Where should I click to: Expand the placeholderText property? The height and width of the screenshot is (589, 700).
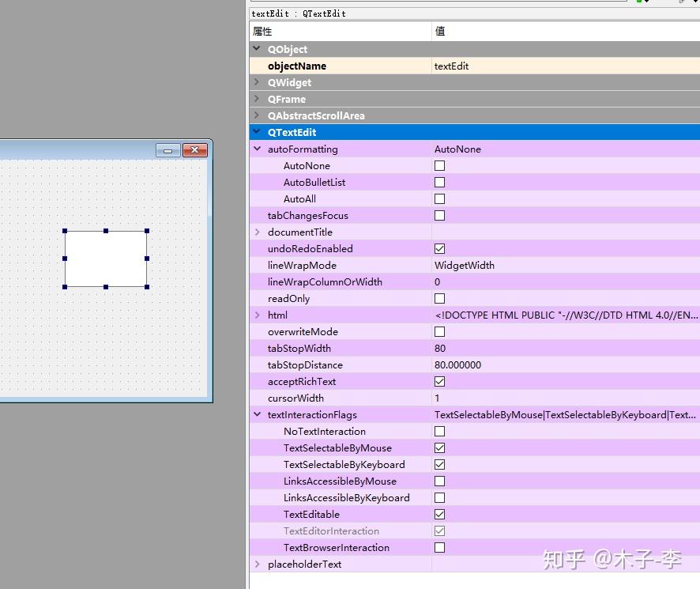point(257,564)
